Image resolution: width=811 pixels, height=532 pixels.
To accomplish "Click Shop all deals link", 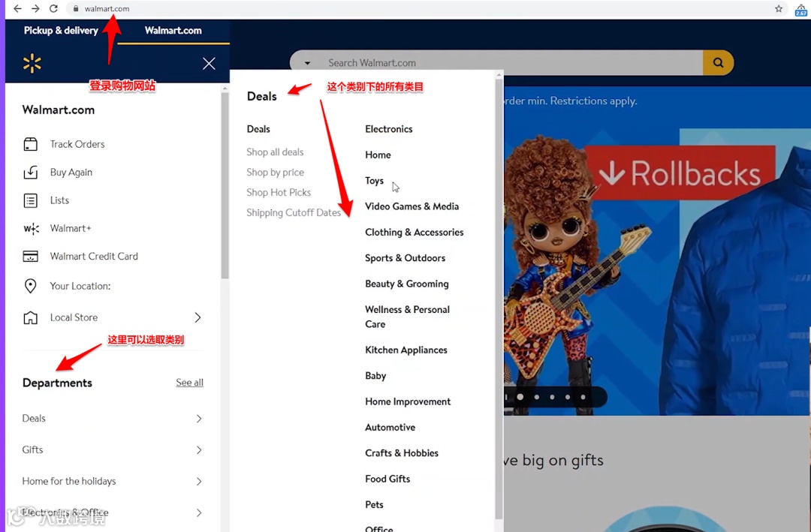I will point(275,152).
